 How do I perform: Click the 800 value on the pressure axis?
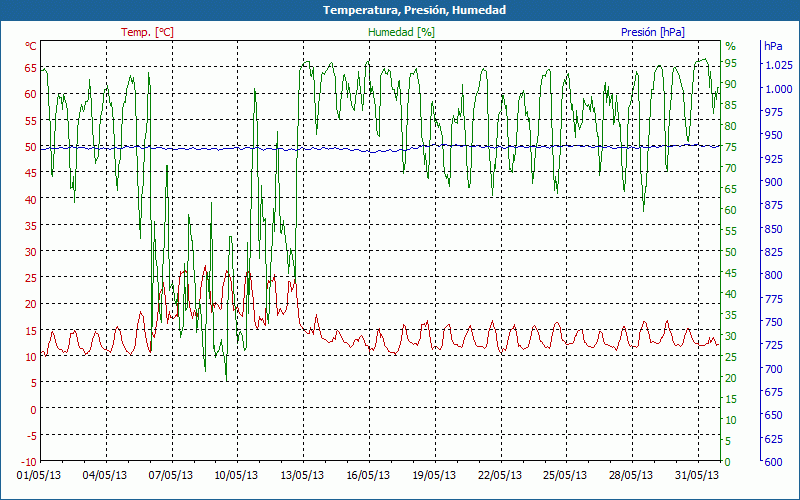[773, 274]
